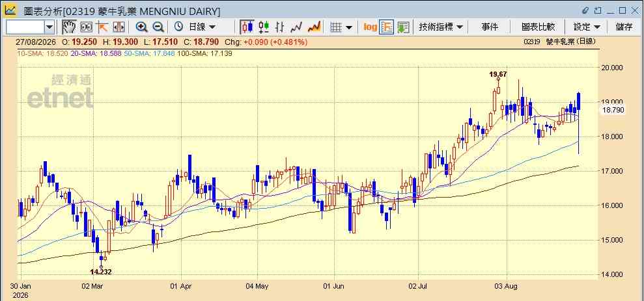Click the 04 May date axis label

click(257, 286)
